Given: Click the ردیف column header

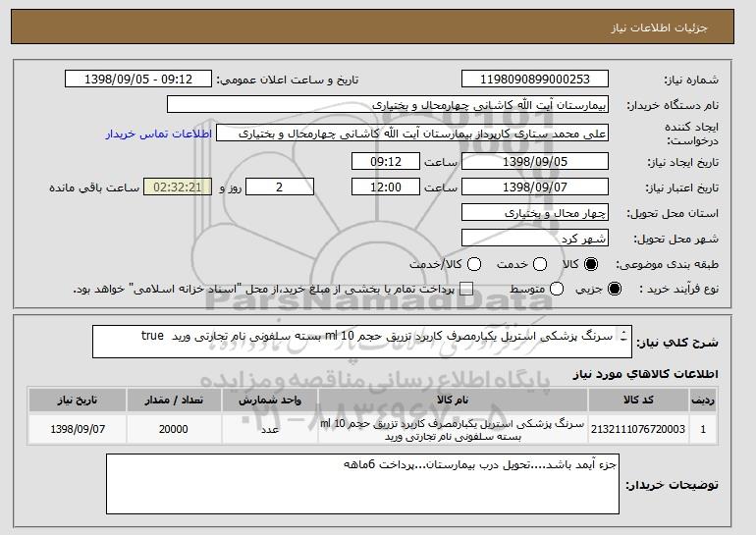Looking at the screenshot, I should coord(703,401).
